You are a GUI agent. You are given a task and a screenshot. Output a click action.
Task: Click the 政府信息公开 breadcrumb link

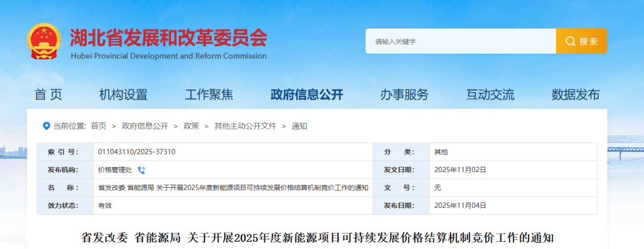coord(145,126)
